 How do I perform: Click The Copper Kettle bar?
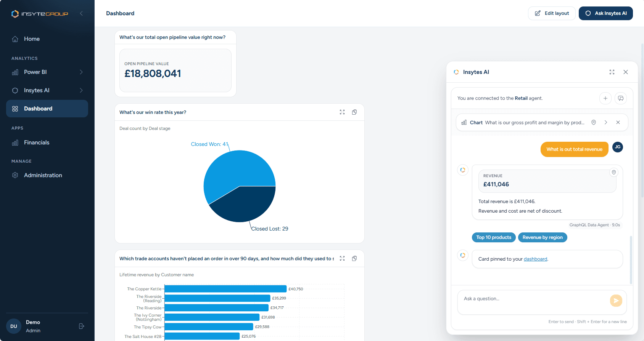pos(225,289)
